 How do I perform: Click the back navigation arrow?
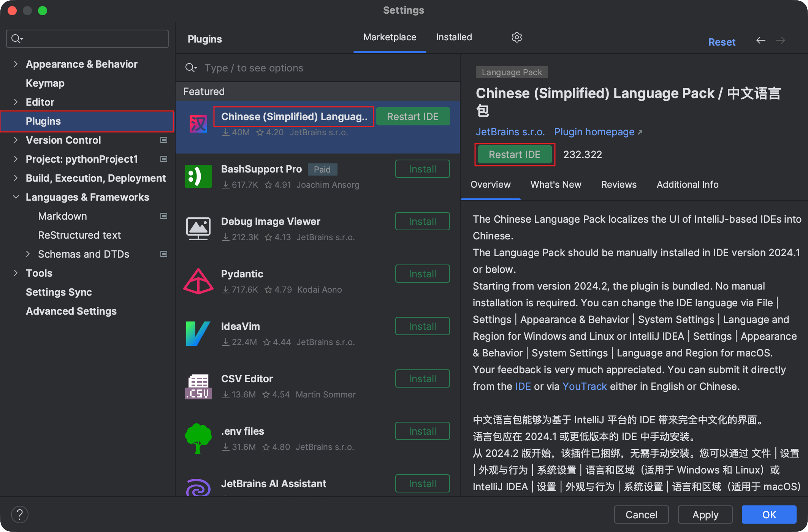point(760,40)
